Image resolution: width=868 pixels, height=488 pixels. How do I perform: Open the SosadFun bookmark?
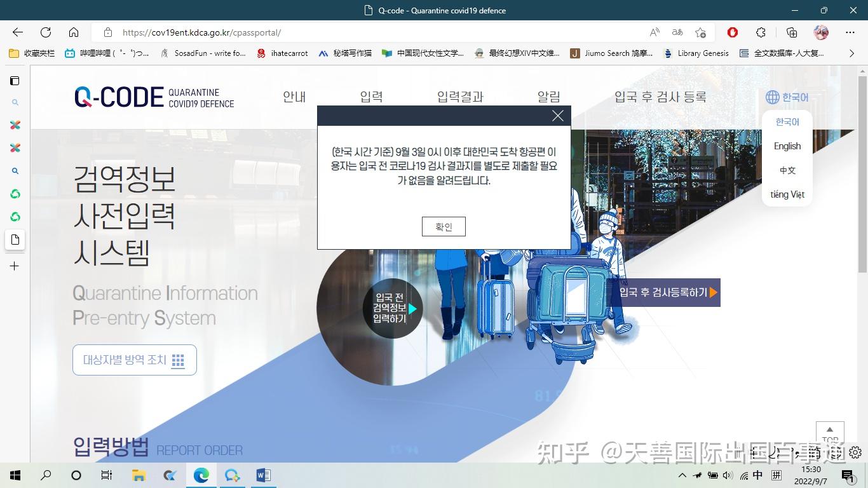(x=203, y=53)
